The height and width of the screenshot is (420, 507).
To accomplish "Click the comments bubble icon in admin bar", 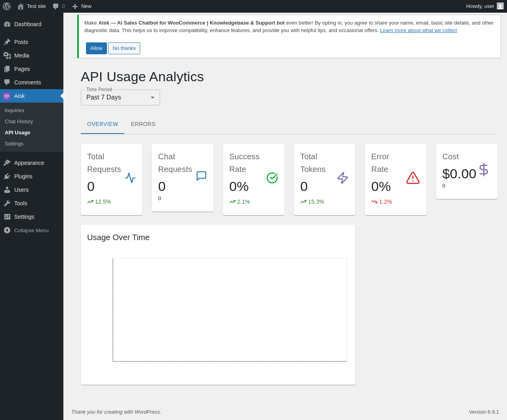I will pos(56,6).
